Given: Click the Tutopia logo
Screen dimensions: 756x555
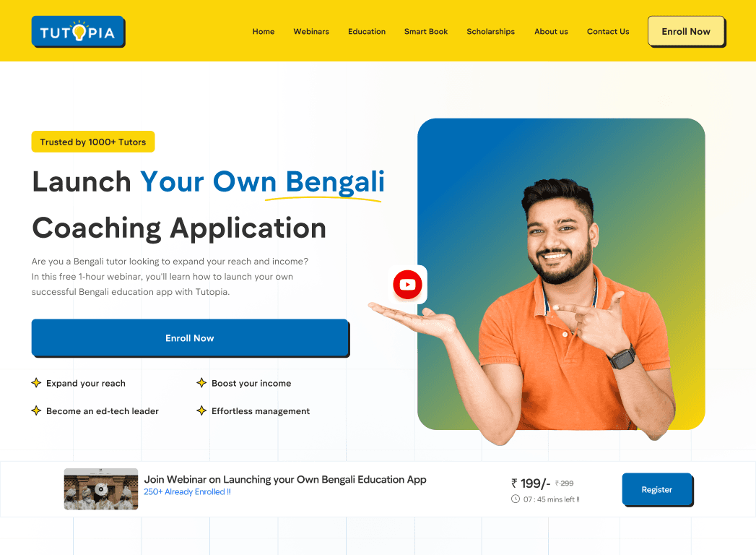Looking at the screenshot, I should (x=78, y=32).
